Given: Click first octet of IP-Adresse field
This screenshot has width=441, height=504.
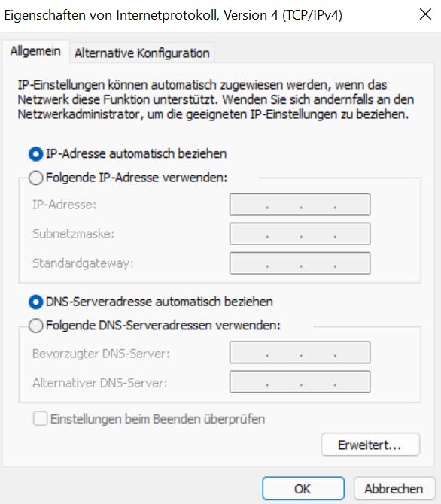Looking at the screenshot, I should point(248,205).
